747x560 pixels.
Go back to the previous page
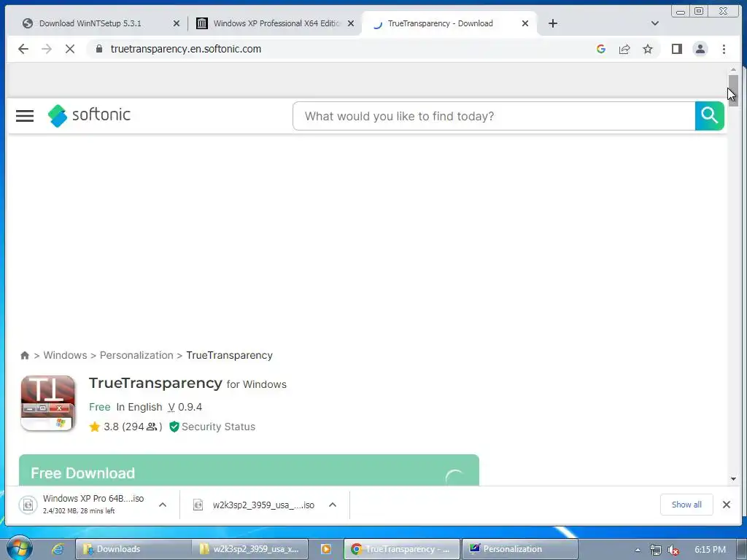point(23,49)
